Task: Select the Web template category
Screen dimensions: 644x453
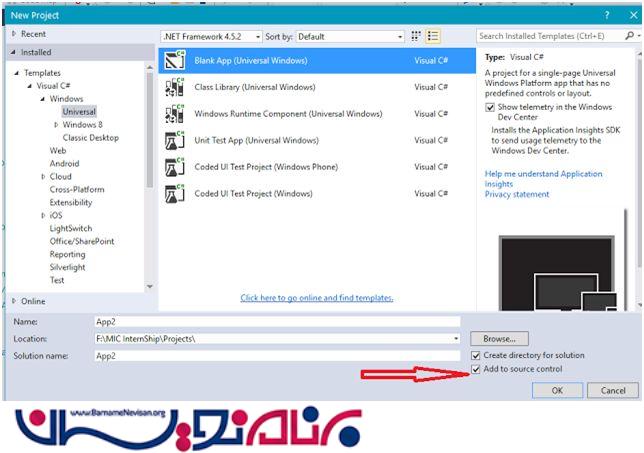Action: pos(58,150)
